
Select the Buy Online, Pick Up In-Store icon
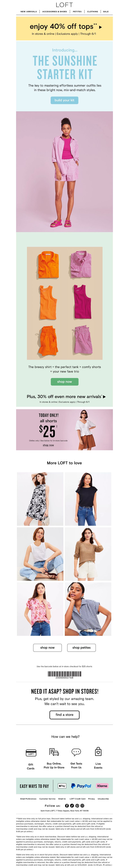54,752
